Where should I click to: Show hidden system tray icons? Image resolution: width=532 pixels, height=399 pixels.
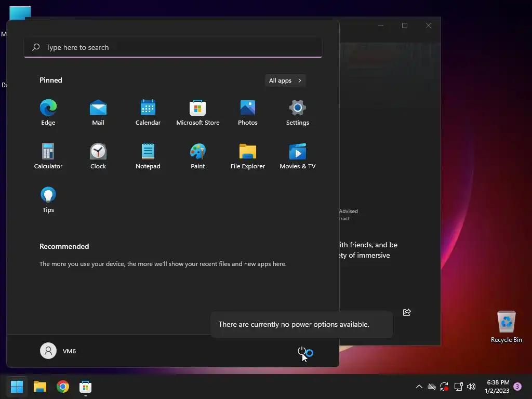[x=419, y=387]
